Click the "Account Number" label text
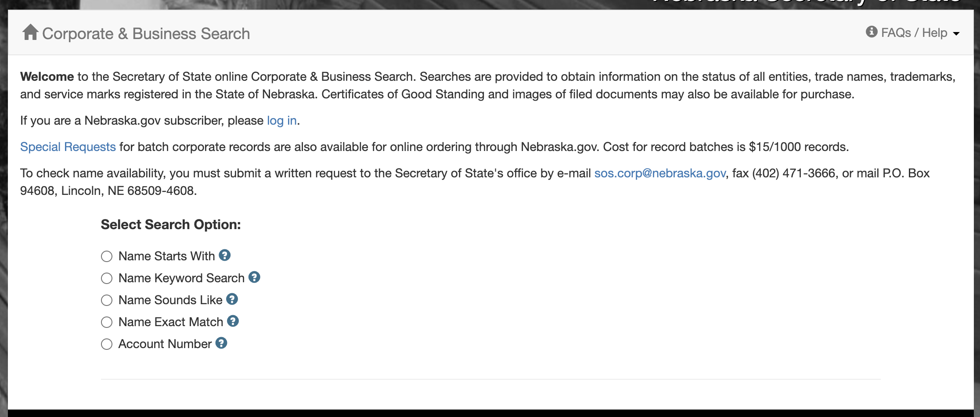 (x=165, y=344)
